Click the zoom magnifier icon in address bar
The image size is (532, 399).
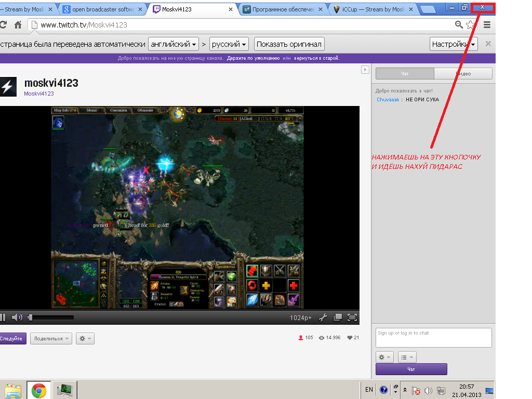[x=459, y=24]
